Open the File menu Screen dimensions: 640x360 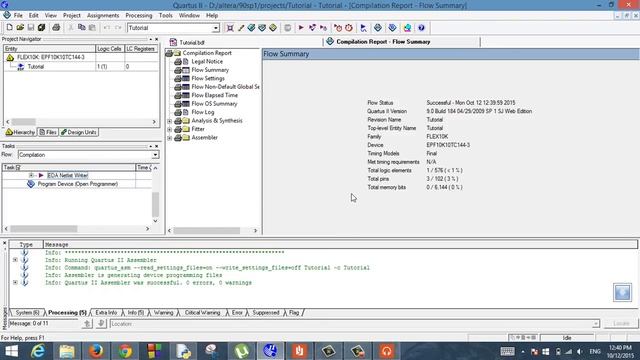[18, 16]
